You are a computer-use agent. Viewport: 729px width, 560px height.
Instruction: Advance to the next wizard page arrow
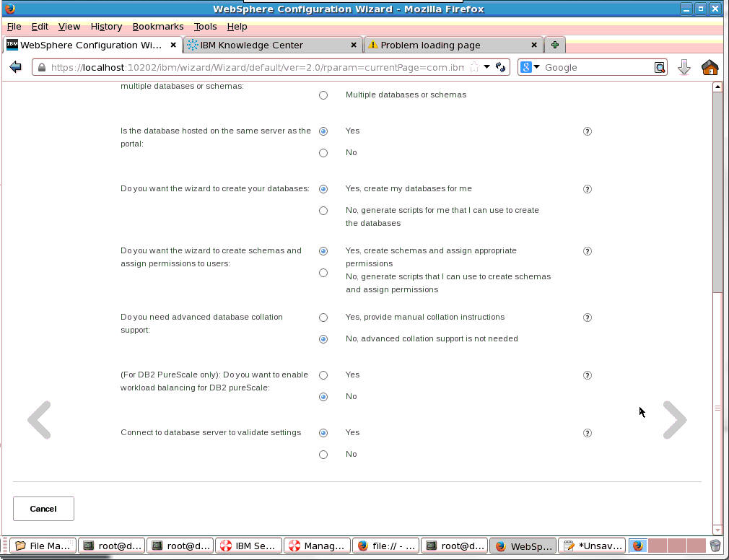coord(675,420)
